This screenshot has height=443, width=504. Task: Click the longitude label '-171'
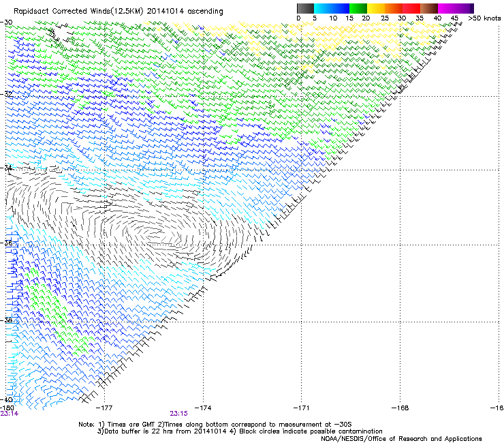pyautogui.click(x=302, y=408)
